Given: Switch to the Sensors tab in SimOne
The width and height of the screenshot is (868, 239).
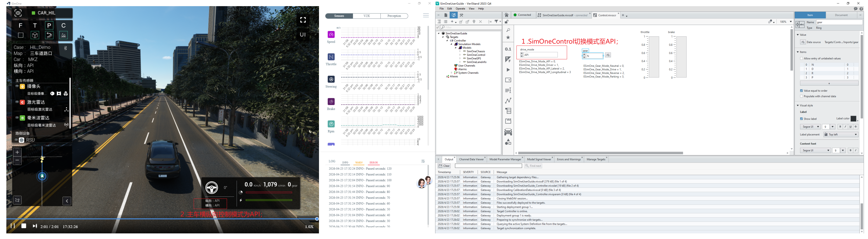Looking at the screenshot, I should point(339,16).
